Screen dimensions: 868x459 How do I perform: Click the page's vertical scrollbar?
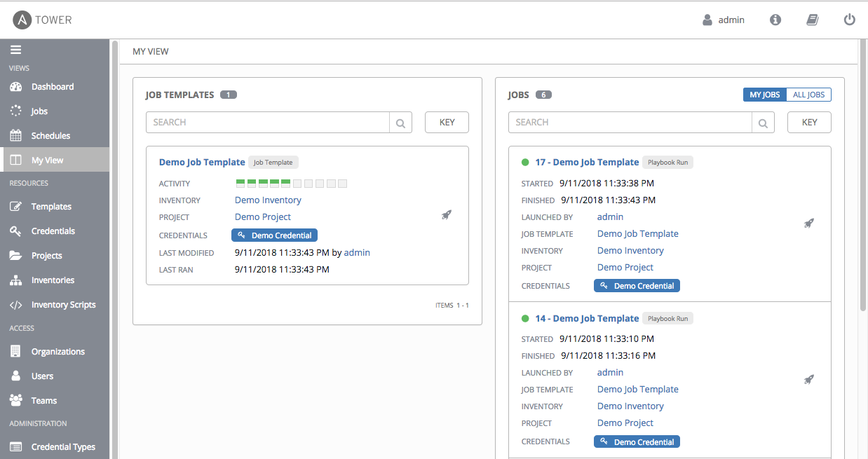pyautogui.click(x=863, y=175)
